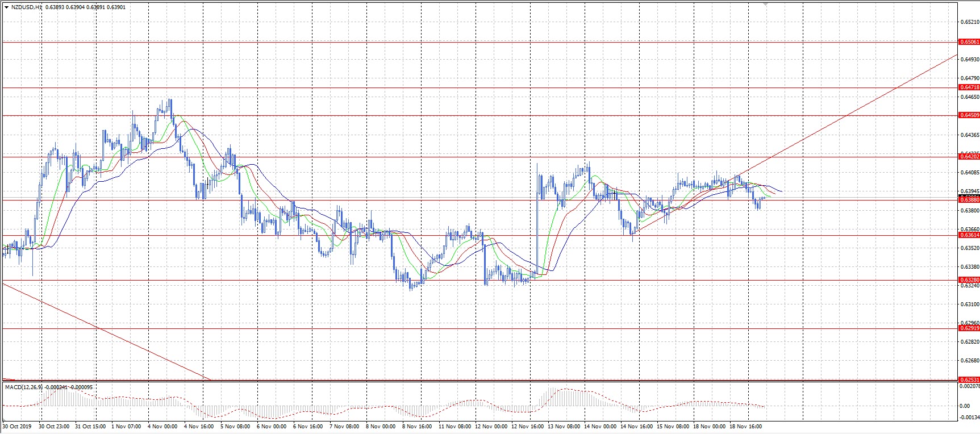980x434 pixels.
Task: Click the 15 Nov 08:00 time label
Action: click(673, 426)
